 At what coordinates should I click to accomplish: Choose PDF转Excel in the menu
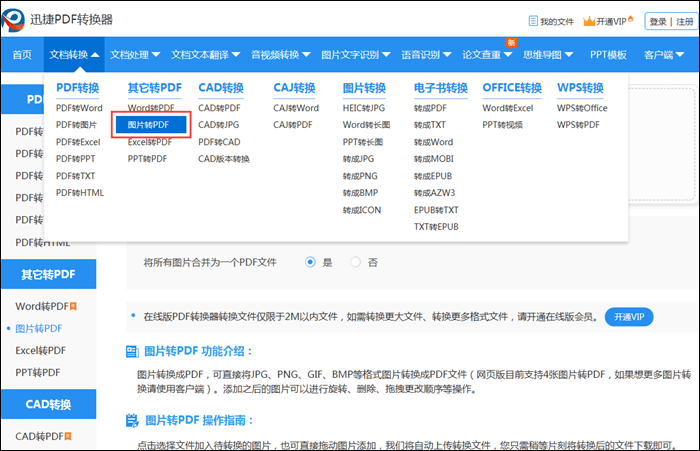(78, 142)
